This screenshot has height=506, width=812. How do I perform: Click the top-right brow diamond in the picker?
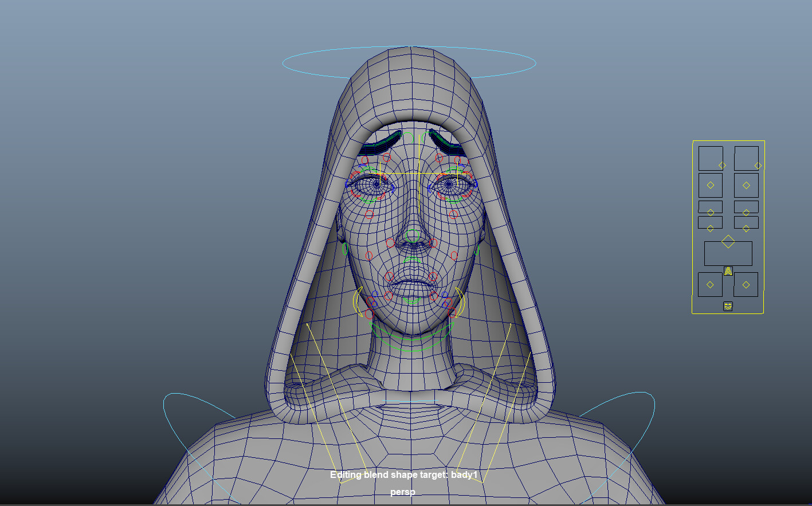pyautogui.click(x=758, y=164)
